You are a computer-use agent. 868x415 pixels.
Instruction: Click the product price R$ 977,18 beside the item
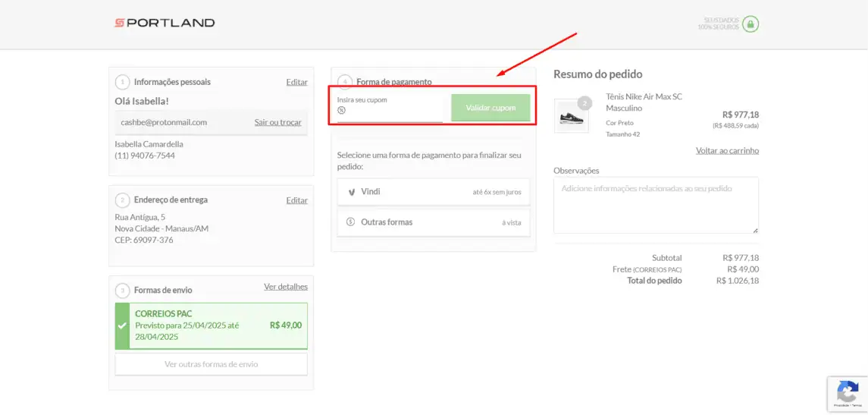pyautogui.click(x=741, y=115)
